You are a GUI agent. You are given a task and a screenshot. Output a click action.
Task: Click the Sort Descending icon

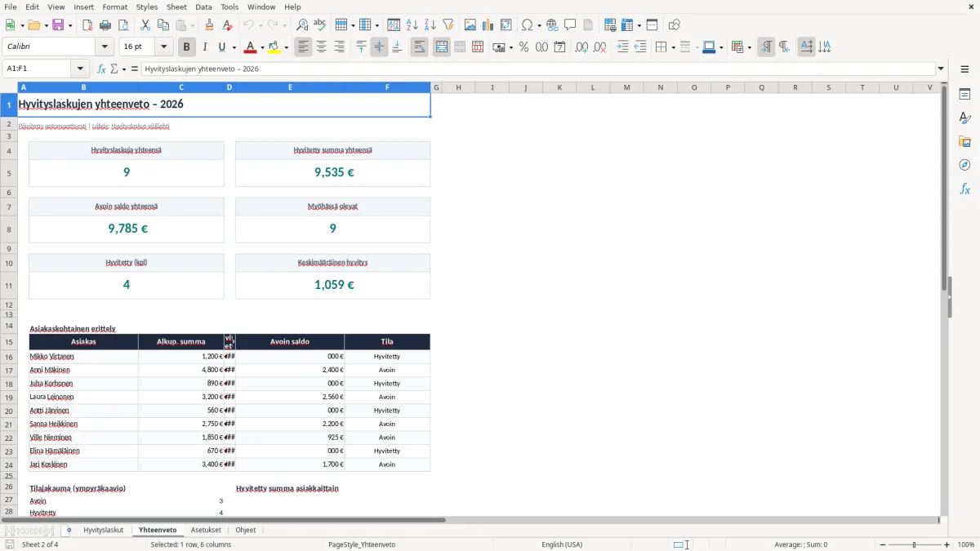(430, 25)
